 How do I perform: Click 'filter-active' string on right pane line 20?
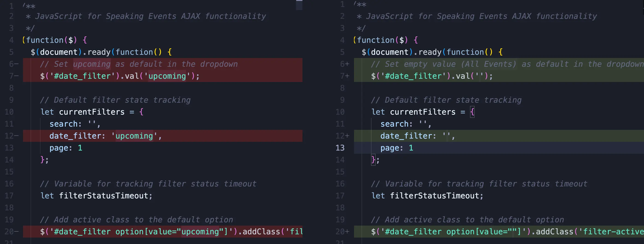coord(613,232)
